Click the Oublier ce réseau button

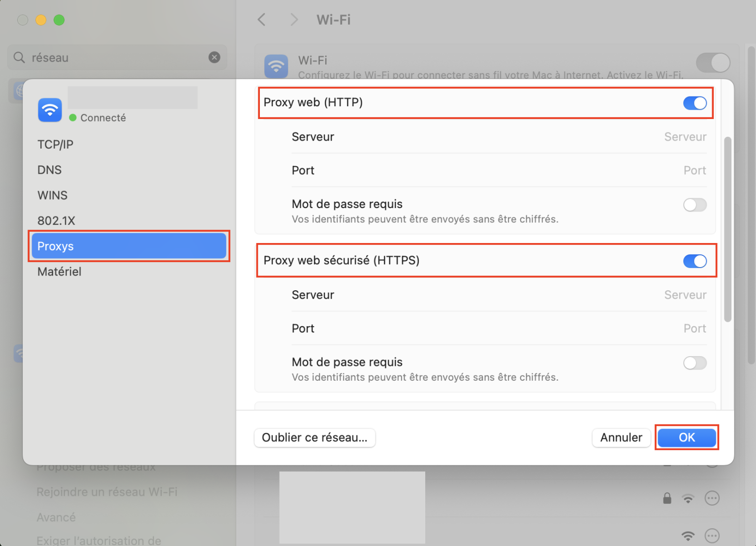[x=315, y=438]
